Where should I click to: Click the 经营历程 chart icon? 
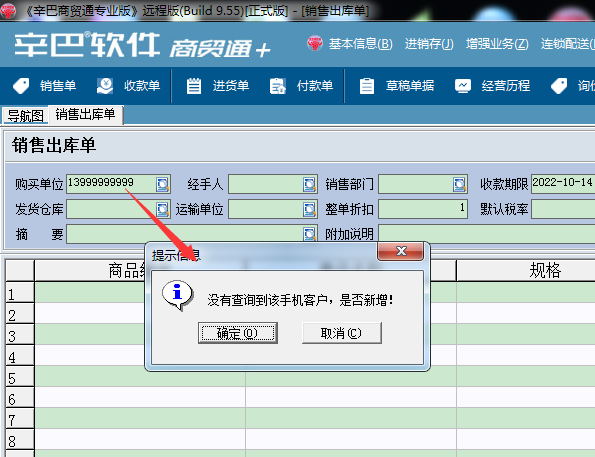pyautogui.click(x=463, y=86)
